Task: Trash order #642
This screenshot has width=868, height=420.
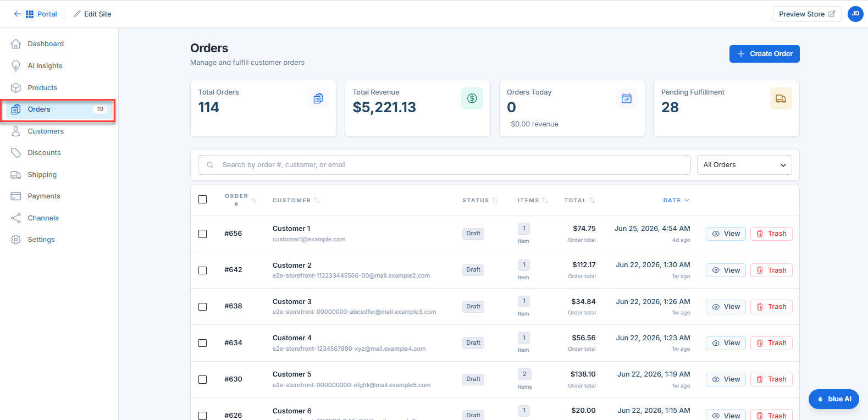Action: pyautogui.click(x=771, y=270)
